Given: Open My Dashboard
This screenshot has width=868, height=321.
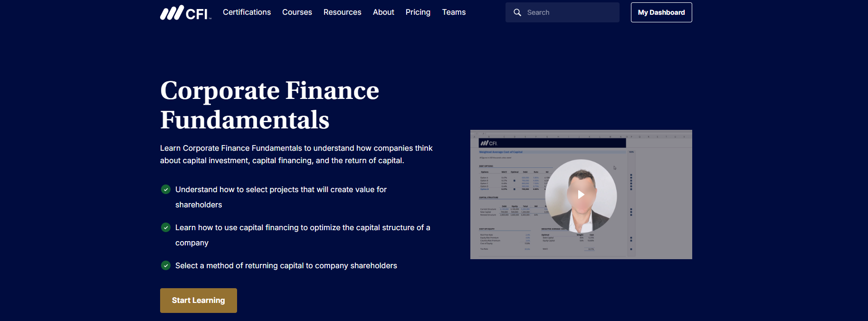Looking at the screenshot, I should pyautogui.click(x=661, y=12).
